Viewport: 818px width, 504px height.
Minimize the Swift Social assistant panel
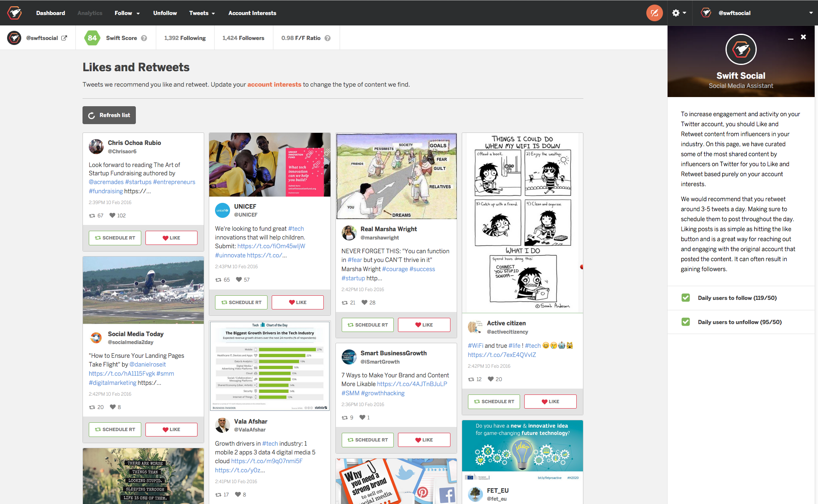(x=790, y=38)
